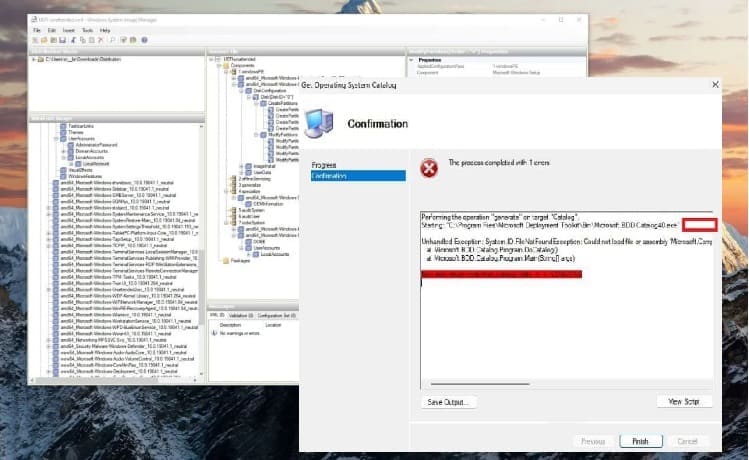
Task: Click the Packages folder icon in answer file
Action: click(226, 261)
